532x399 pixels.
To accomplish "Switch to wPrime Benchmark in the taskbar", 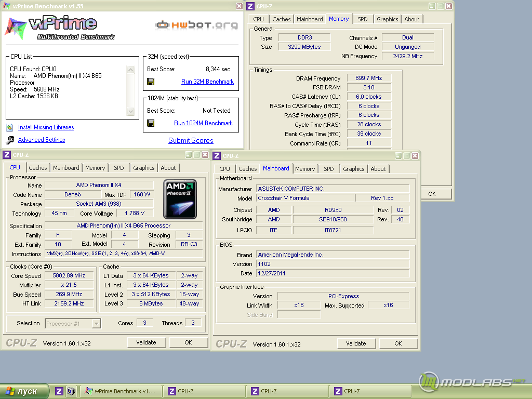I will pos(121,391).
